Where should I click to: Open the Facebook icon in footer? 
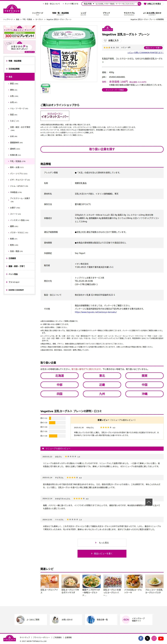141,638
